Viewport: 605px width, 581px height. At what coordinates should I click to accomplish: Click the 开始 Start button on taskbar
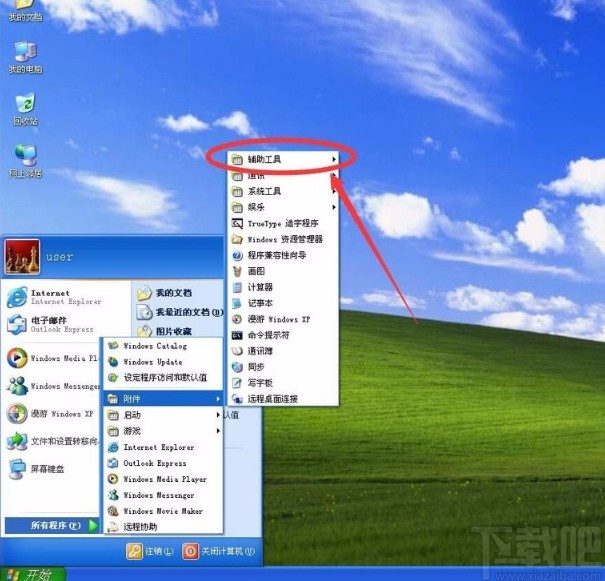(31, 575)
